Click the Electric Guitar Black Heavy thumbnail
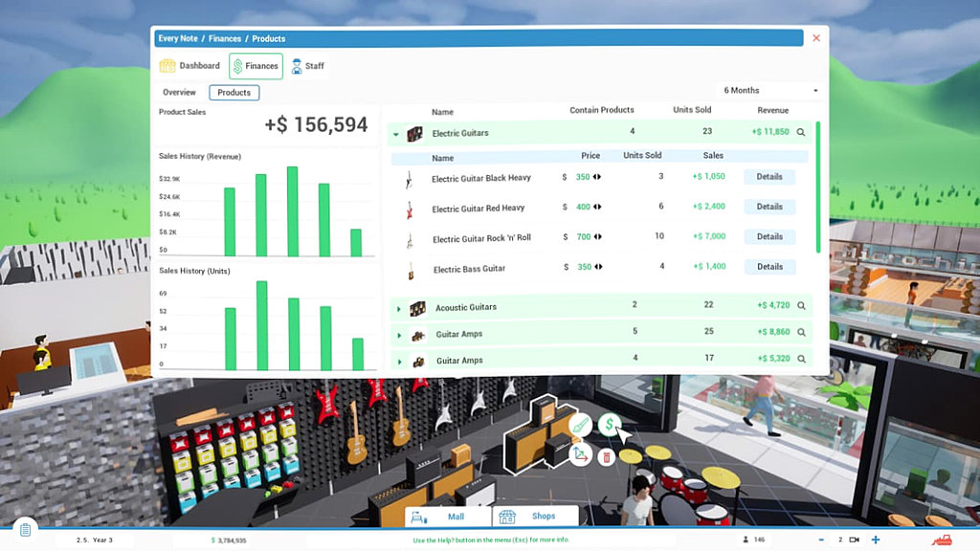The image size is (980, 551). click(x=409, y=179)
